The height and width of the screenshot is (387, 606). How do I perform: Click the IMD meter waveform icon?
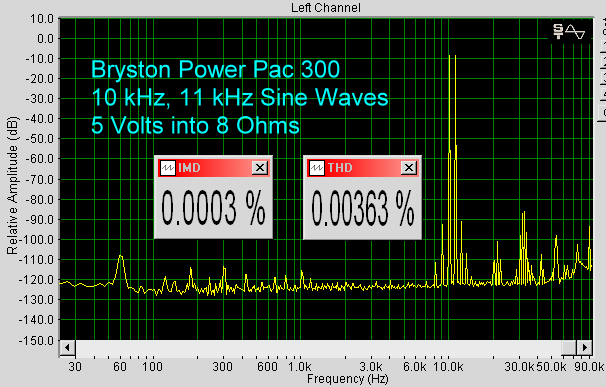[168, 168]
